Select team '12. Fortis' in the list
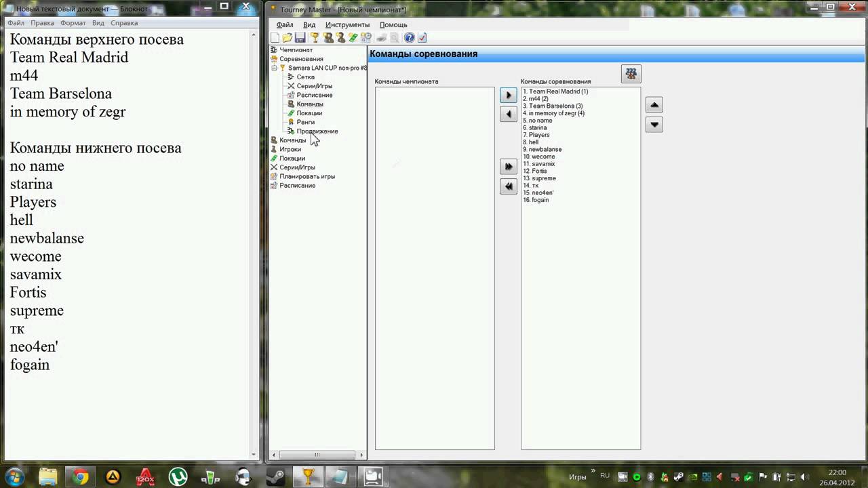This screenshot has width=868, height=488. 534,171
